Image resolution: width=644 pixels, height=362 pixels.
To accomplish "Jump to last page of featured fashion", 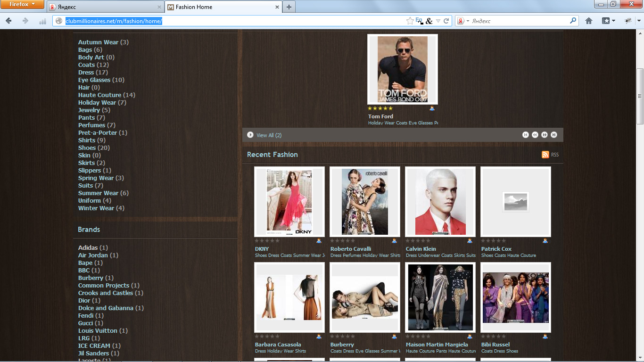I will coord(554,135).
